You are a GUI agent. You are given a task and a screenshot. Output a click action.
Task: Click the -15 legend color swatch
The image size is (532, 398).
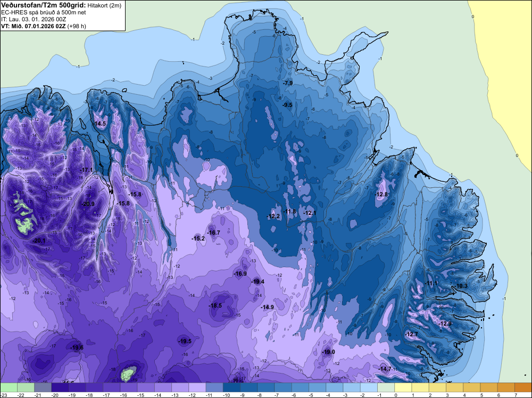tap(146, 387)
